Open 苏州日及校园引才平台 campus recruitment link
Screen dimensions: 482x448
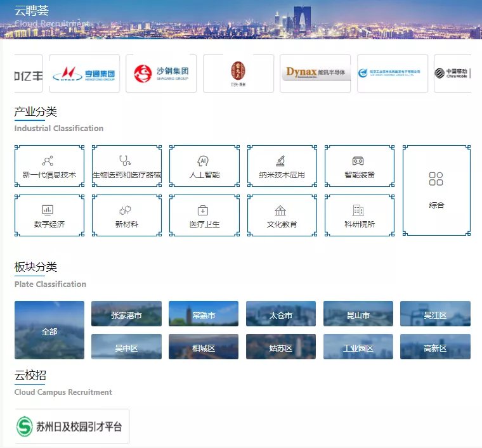pyautogui.click(x=72, y=426)
